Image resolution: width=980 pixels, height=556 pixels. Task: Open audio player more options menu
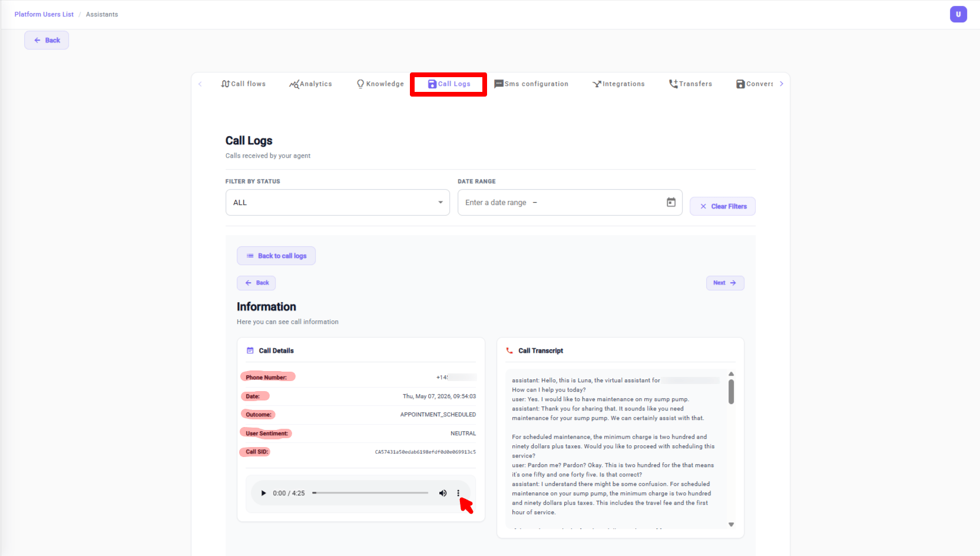458,494
